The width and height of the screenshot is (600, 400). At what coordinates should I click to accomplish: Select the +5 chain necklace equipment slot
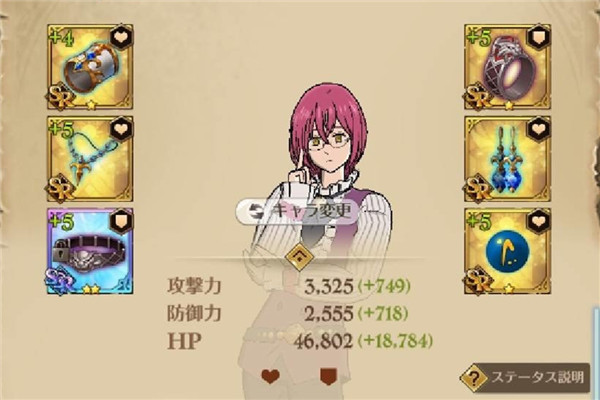tap(90, 159)
